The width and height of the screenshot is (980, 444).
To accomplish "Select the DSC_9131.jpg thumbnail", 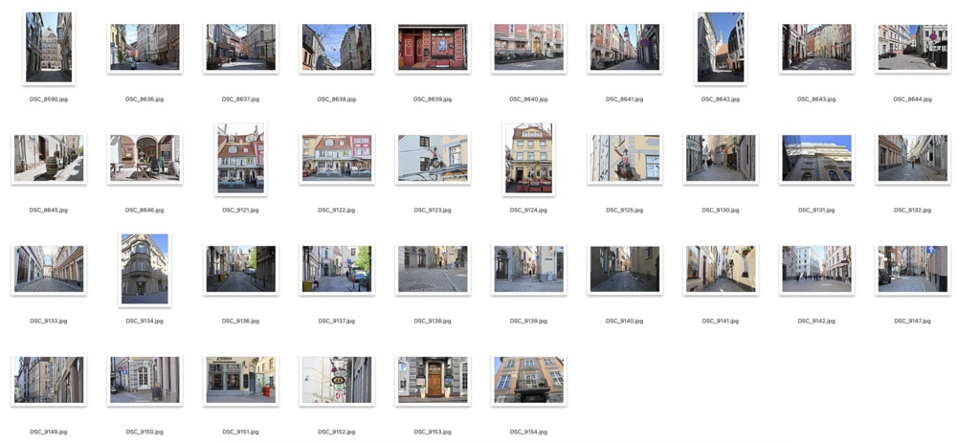I will click(x=816, y=158).
